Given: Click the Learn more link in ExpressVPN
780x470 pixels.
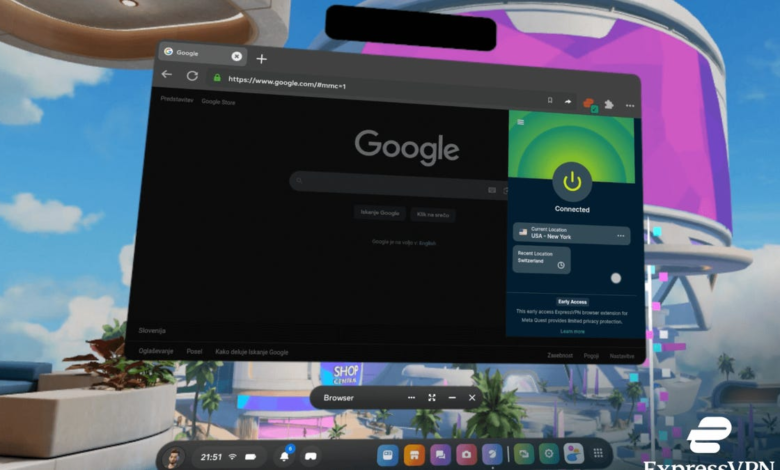Looking at the screenshot, I should click(572, 331).
